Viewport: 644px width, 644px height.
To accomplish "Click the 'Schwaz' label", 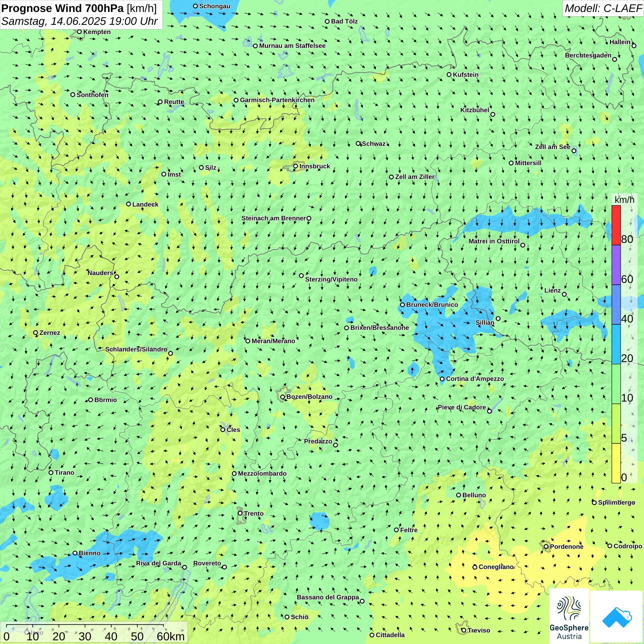I will click(374, 144).
